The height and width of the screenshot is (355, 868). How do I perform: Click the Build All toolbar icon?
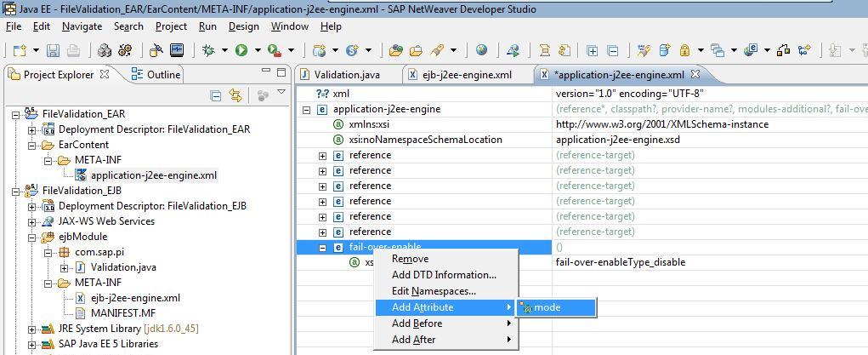tap(104, 50)
